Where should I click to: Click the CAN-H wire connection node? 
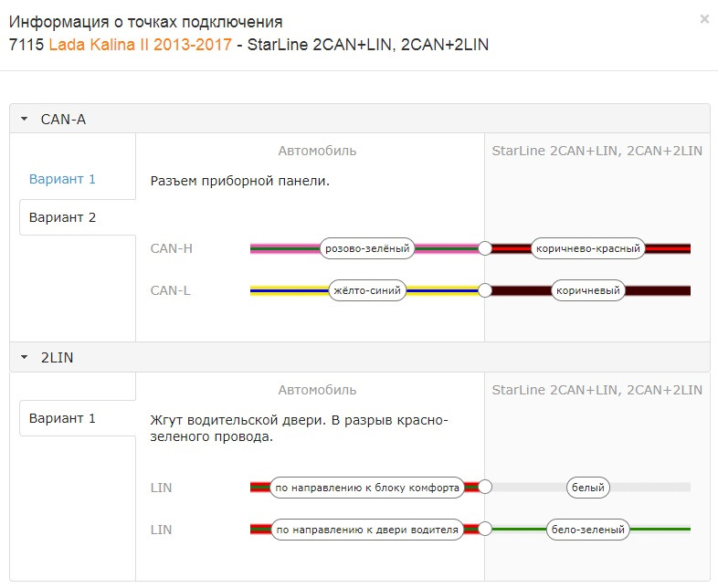tap(485, 247)
